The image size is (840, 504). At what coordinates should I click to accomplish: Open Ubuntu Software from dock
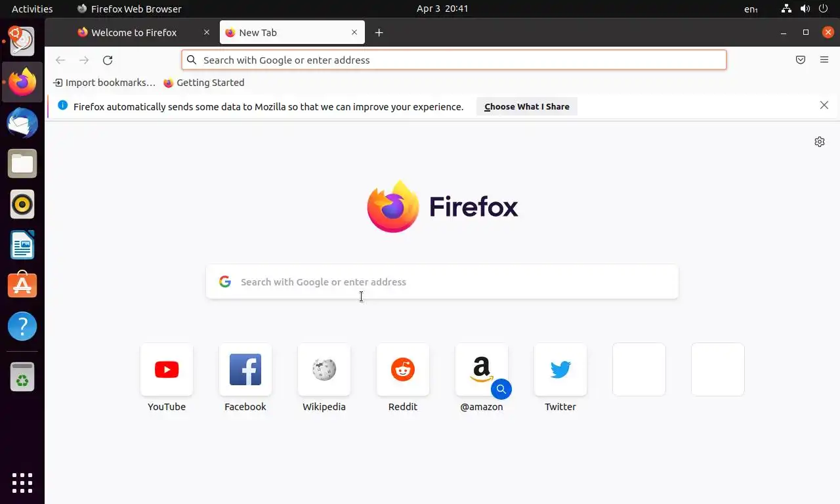(22, 285)
